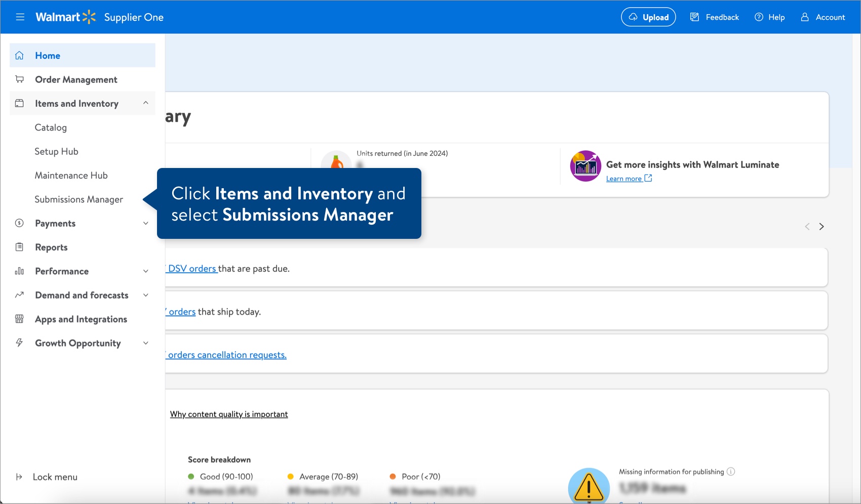The width and height of the screenshot is (861, 504).
Task: Click the right carousel arrow
Action: click(821, 226)
